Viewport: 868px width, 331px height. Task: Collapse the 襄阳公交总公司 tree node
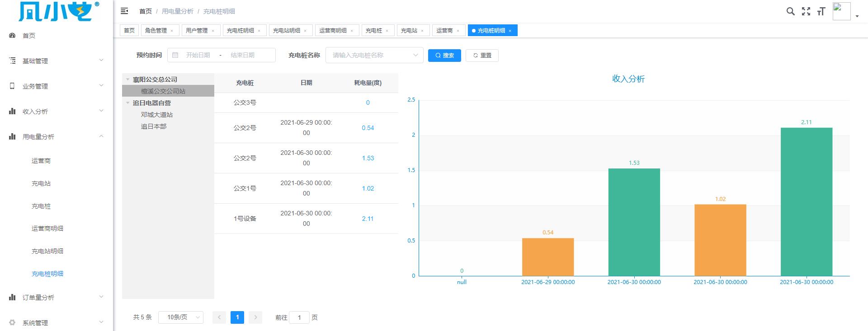(x=128, y=79)
